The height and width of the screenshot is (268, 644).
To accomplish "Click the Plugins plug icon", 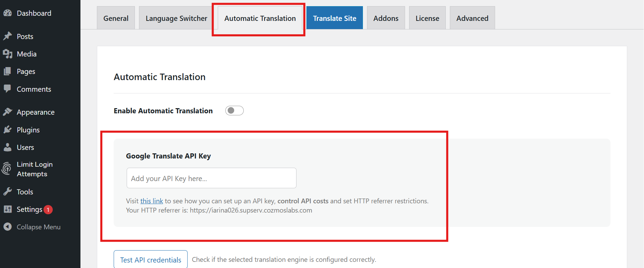I will click(x=8, y=130).
